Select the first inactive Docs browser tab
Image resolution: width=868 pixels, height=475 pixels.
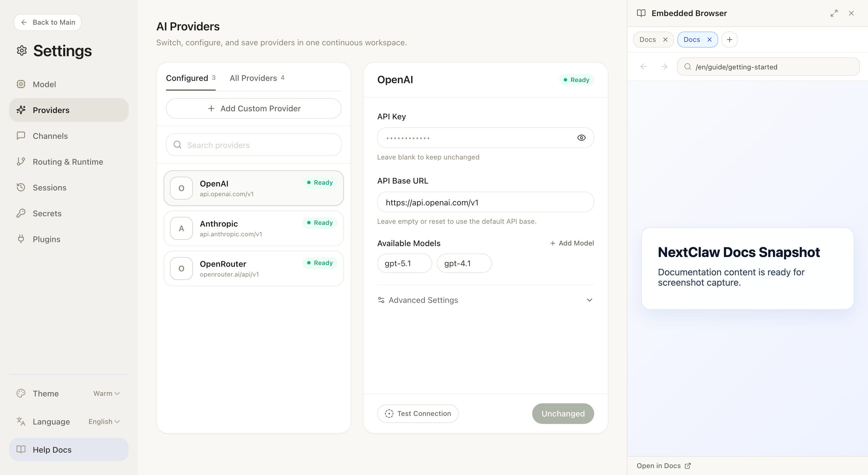(647, 40)
